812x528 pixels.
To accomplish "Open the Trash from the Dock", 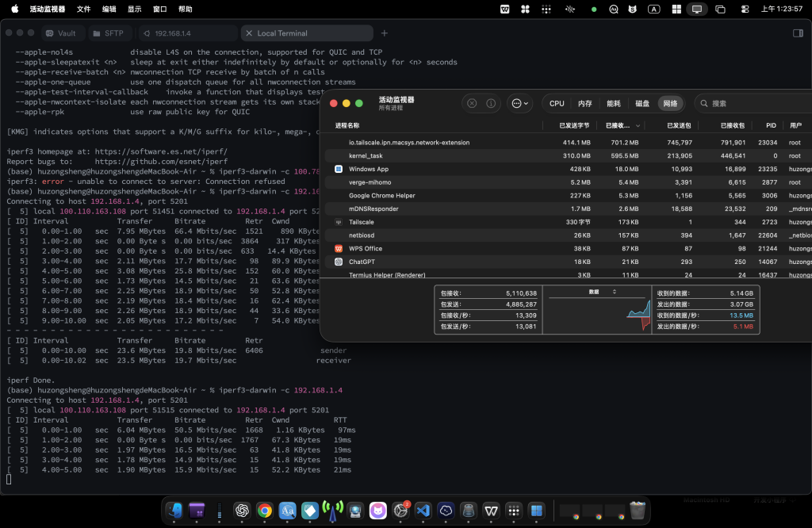I will 638,511.
